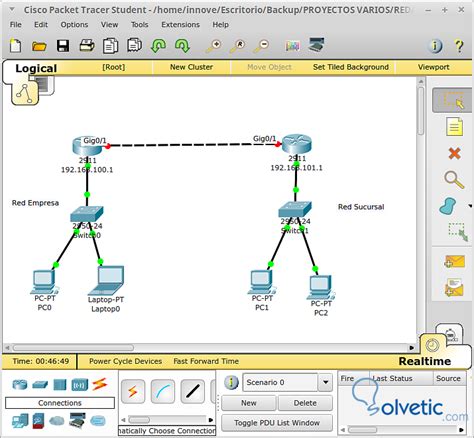Screen dimensions: 474x438
Task: Open the Options menu
Action: [74, 25]
